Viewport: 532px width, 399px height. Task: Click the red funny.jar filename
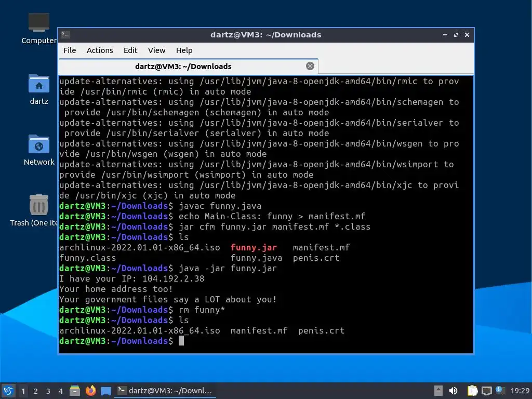(x=254, y=247)
